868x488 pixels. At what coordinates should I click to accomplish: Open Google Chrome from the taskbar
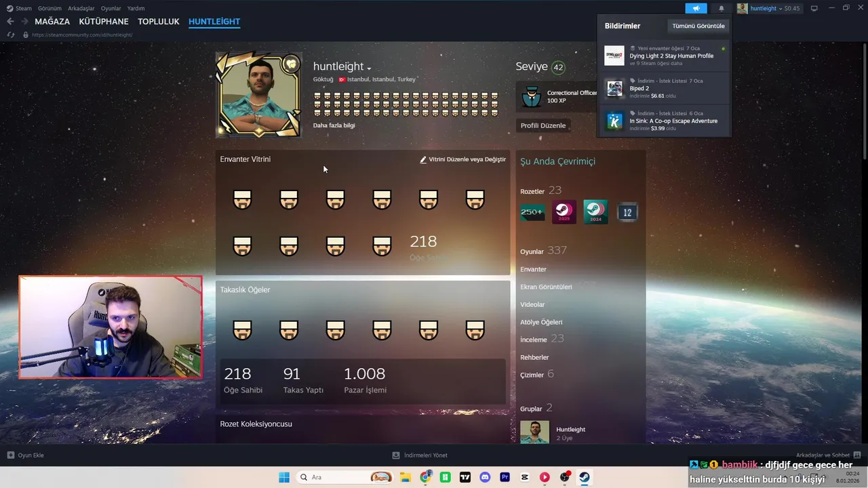tap(425, 477)
